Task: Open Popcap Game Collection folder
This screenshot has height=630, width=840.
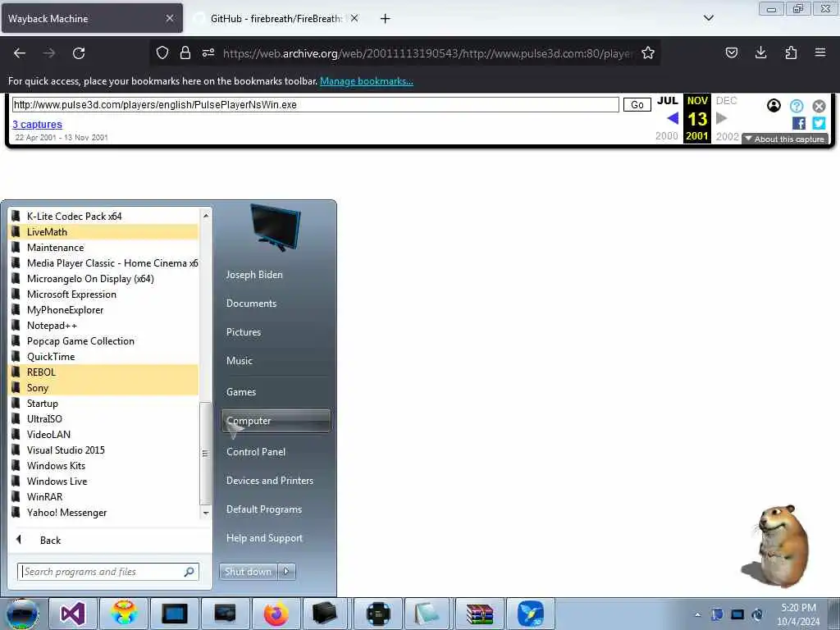Action: tap(104, 340)
